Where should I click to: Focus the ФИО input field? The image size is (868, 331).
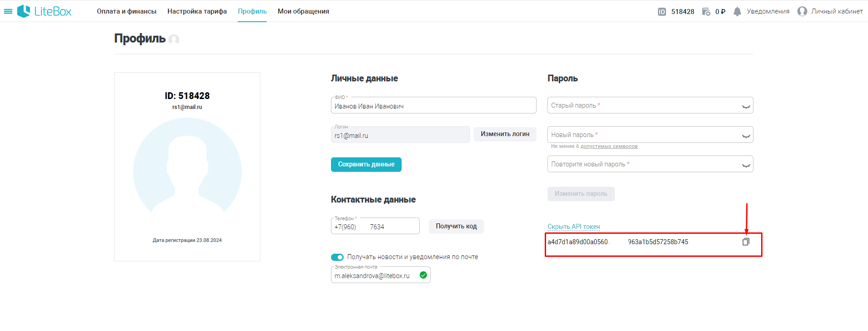tap(434, 105)
